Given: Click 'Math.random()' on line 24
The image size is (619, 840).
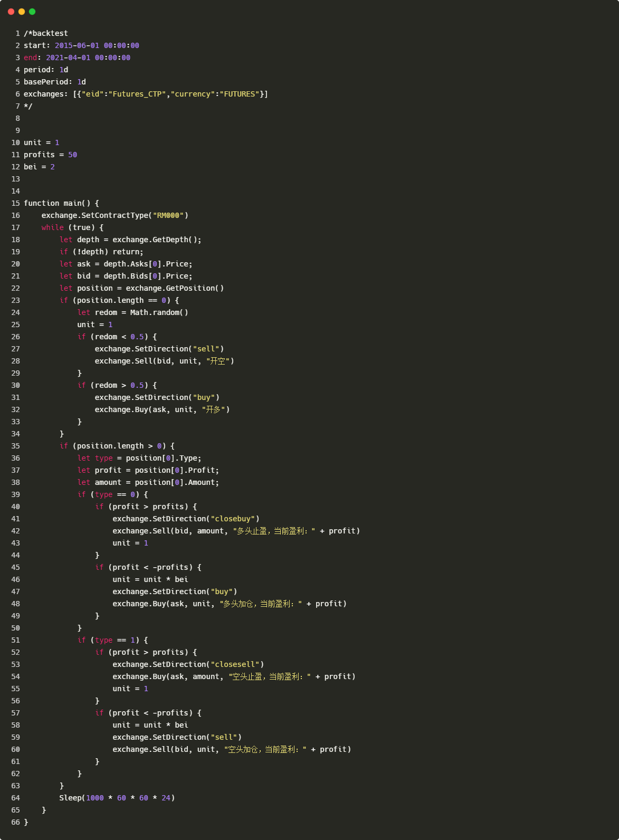Looking at the screenshot, I should (x=159, y=312).
